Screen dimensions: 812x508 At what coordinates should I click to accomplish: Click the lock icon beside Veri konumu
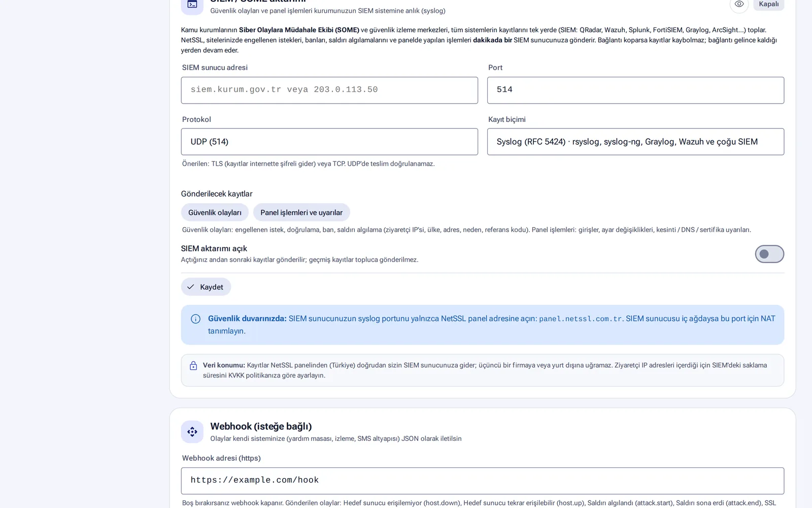coord(193,366)
